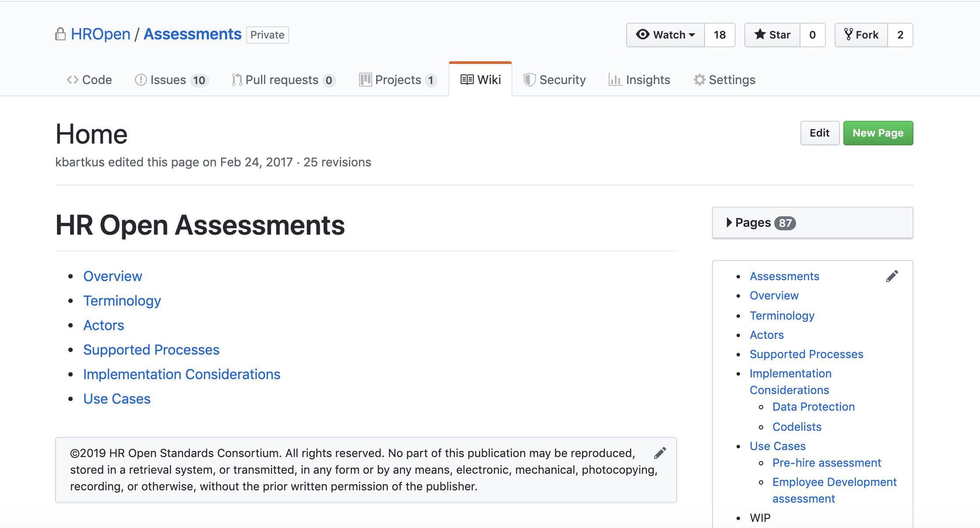Image resolution: width=980 pixels, height=528 pixels.
Task: Click the HR Open Assessments heading
Action: pos(200,225)
